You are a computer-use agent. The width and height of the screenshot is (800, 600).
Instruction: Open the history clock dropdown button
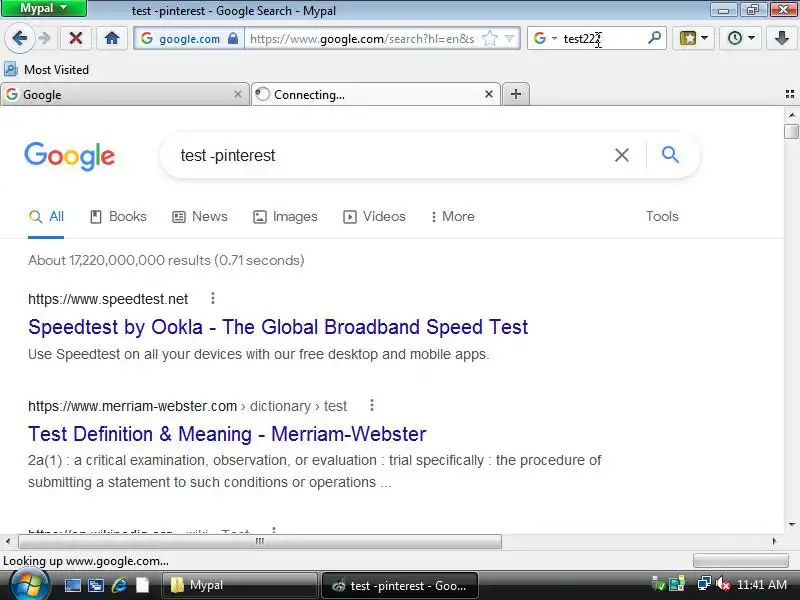[x=740, y=38]
